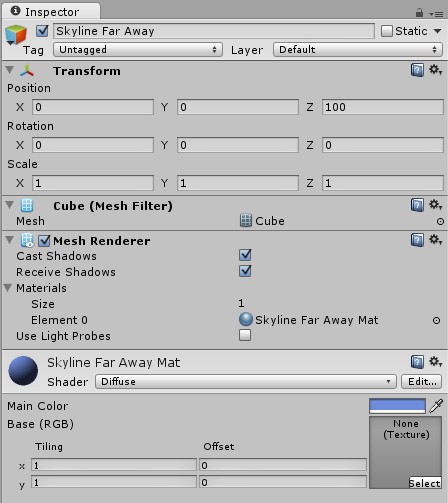Click the Scale X field
Screen dimensions: 448x503
pos(93,183)
